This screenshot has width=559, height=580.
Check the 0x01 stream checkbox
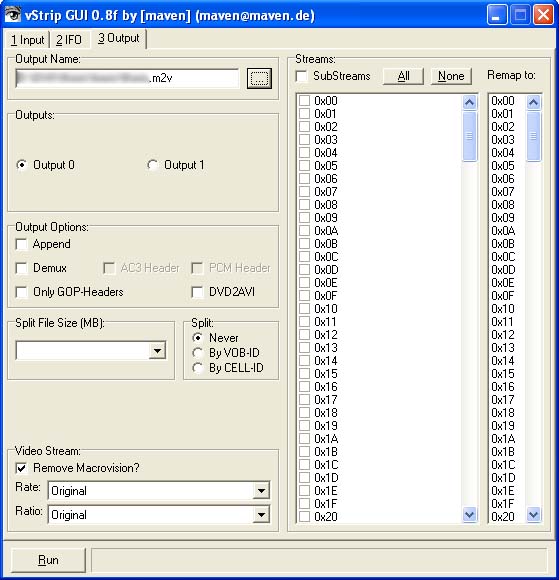pyautogui.click(x=304, y=114)
